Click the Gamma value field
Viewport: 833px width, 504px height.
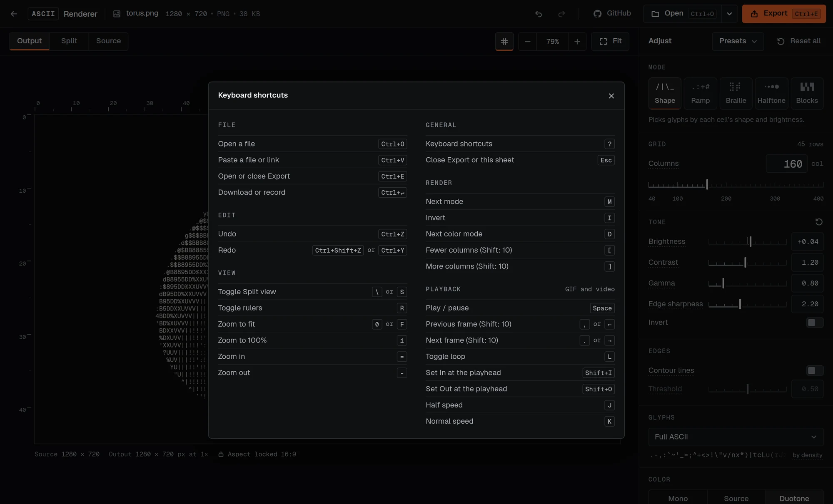point(808,283)
